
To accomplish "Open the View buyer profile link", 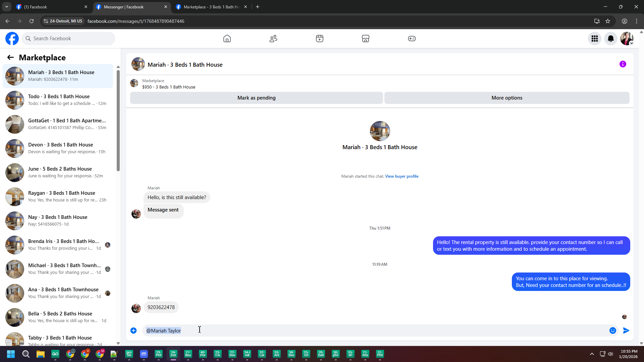I will [402, 176].
